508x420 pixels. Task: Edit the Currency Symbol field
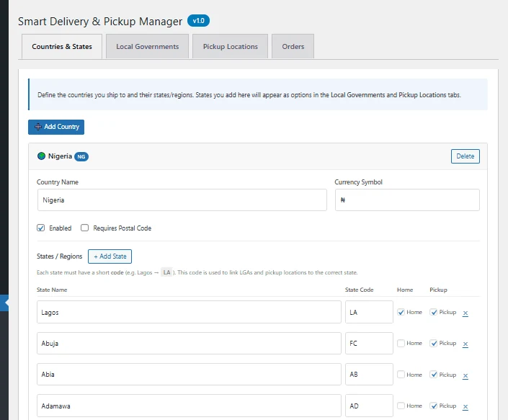click(407, 200)
